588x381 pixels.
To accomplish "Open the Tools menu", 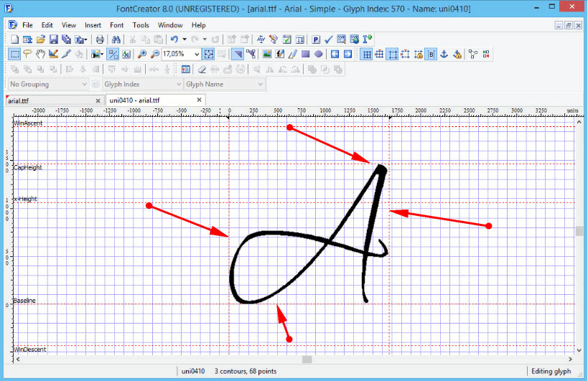I will 141,25.
